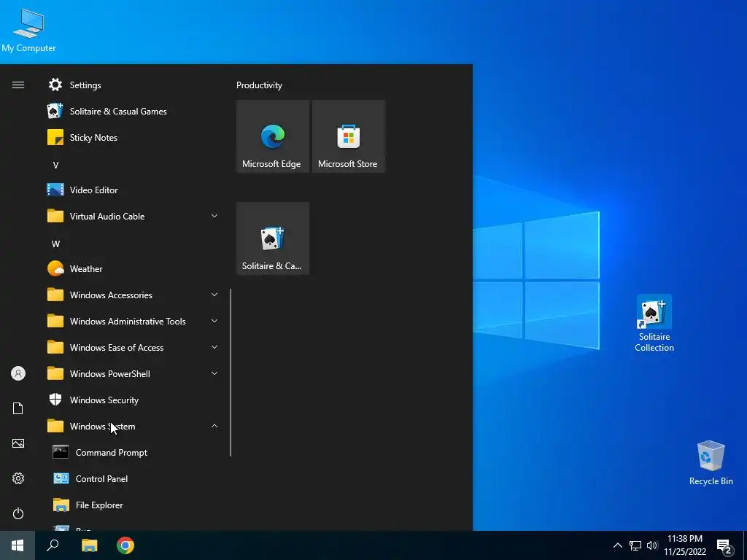Click the Power icon in the Start sidebar

tap(18, 513)
